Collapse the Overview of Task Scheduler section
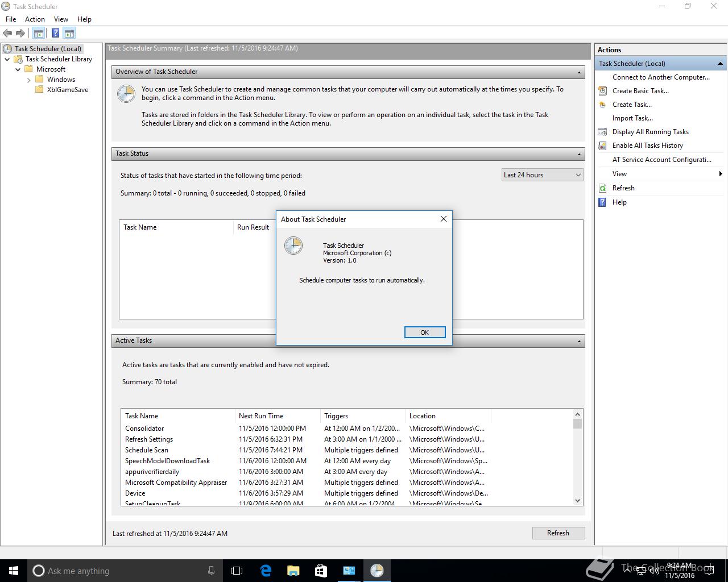 click(579, 72)
